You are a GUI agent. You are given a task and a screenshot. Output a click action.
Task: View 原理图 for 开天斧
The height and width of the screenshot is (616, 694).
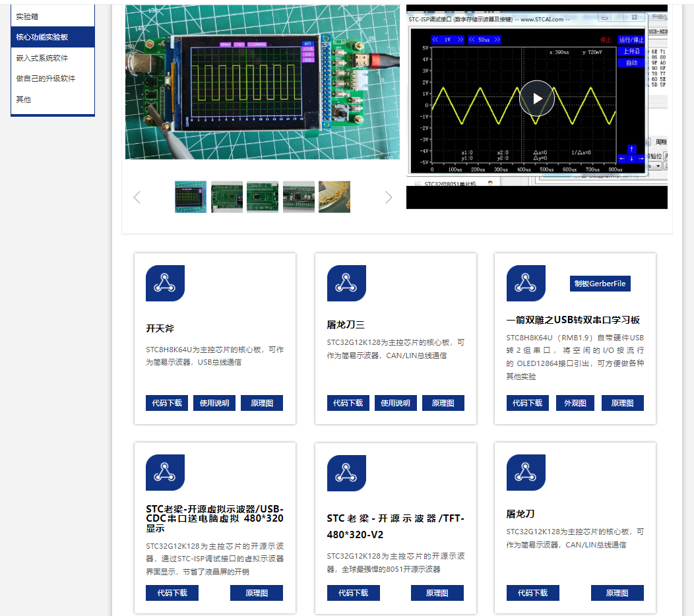(262, 403)
